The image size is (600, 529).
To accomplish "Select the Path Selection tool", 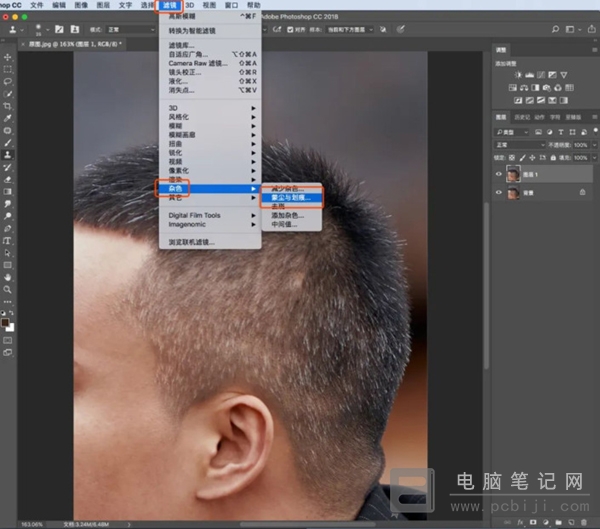I will (x=7, y=253).
